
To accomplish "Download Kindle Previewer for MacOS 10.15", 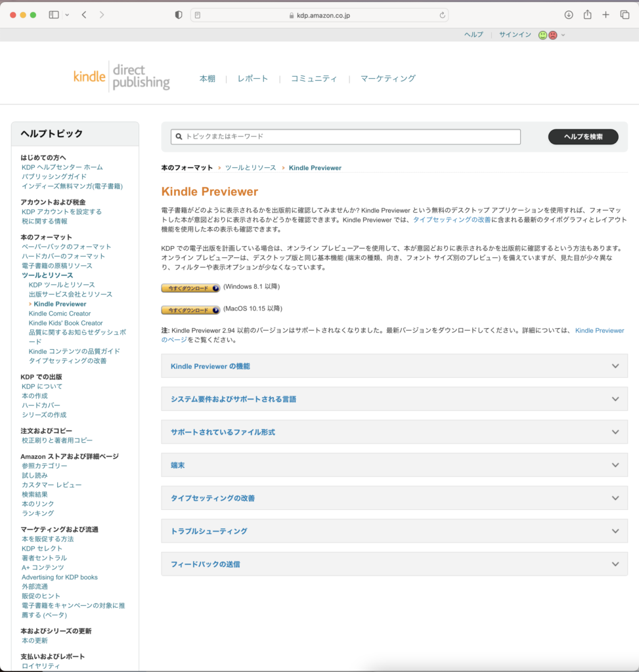I will pos(190,309).
